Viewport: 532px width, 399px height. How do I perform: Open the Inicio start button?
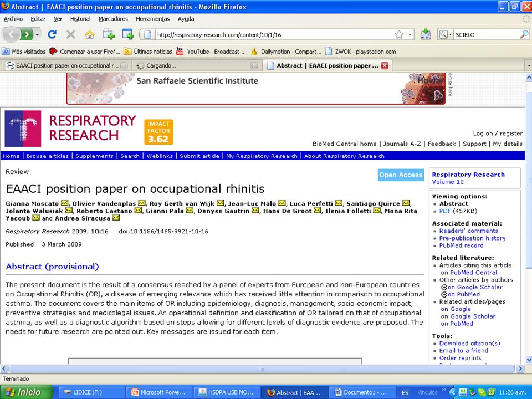[27, 392]
